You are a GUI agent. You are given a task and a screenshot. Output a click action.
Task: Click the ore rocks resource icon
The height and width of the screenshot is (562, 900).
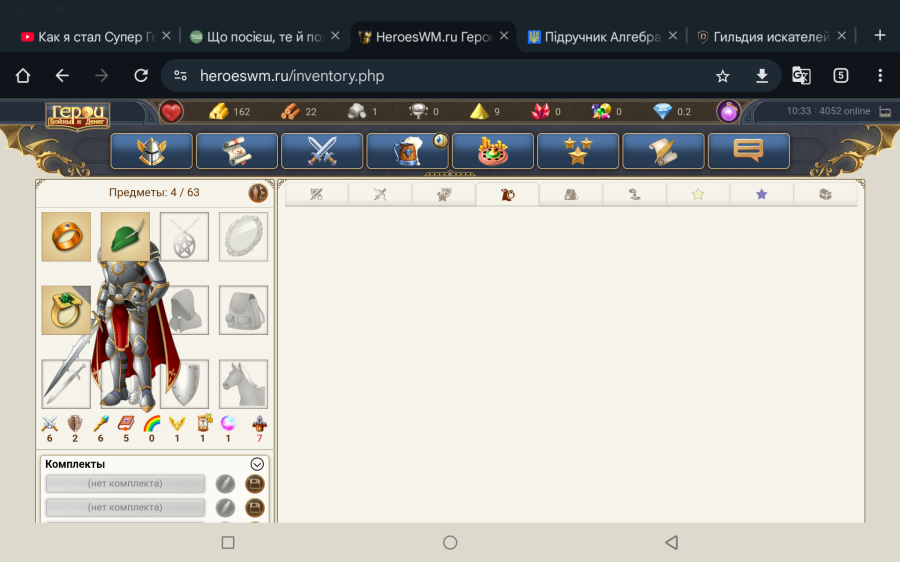(357, 111)
